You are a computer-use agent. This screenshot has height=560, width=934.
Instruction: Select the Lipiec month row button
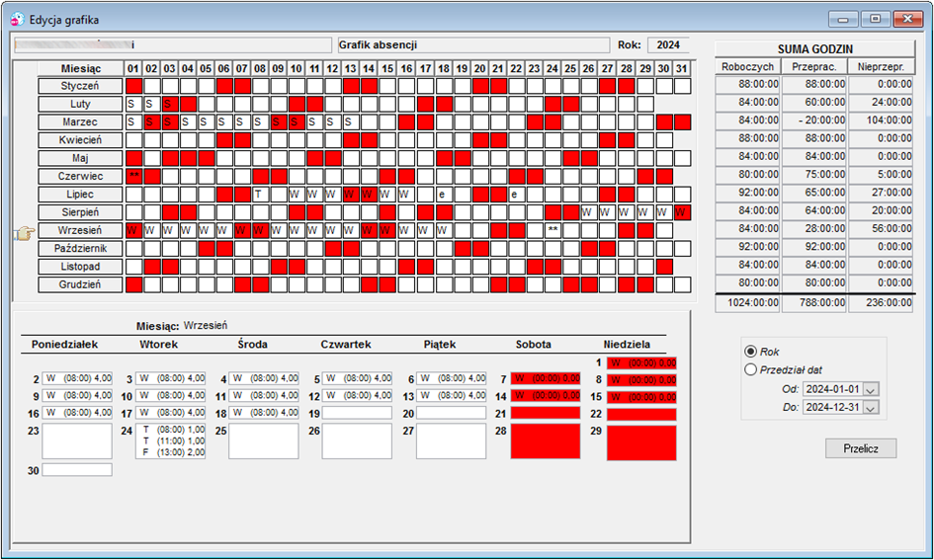80,195
